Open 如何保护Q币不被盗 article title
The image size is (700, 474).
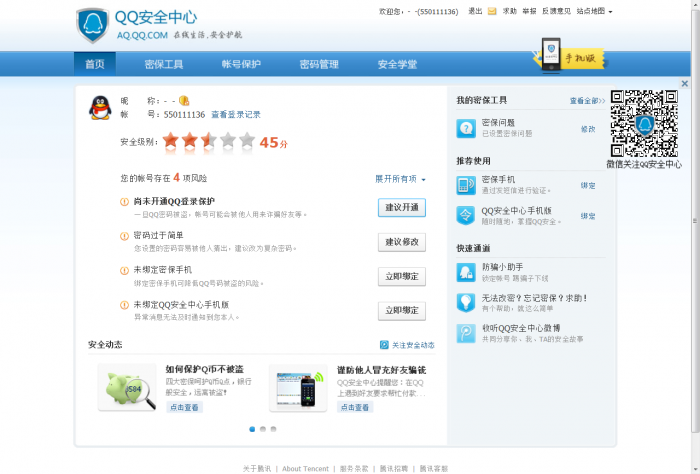pyautogui.click(x=205, y=369)
